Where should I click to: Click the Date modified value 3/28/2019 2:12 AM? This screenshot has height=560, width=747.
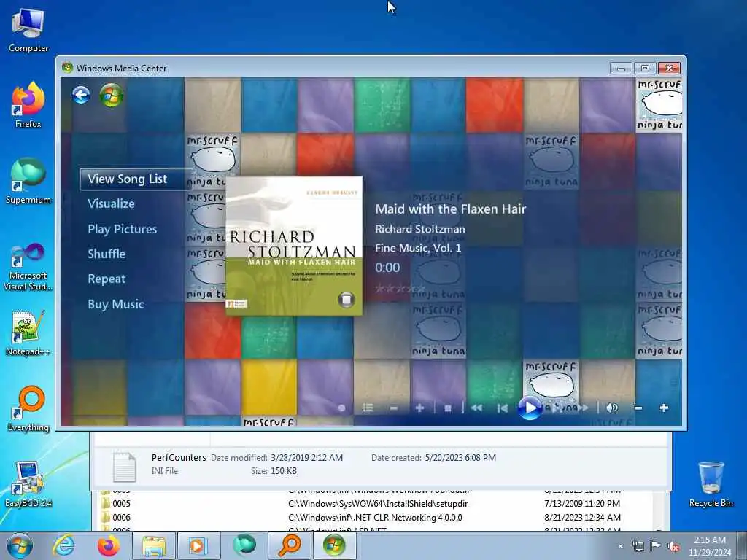click(307, 458)
